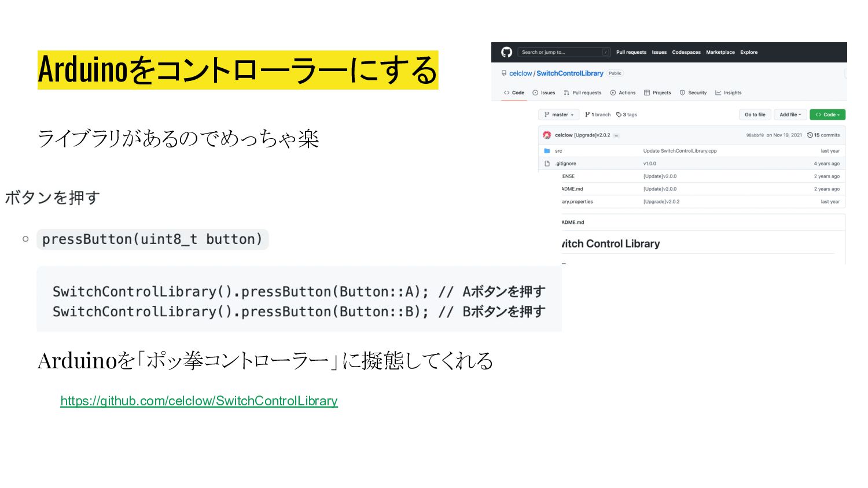
Task: Click the repository book icon beside celclow
Action: pyautogui.click(x=504, y=73)
